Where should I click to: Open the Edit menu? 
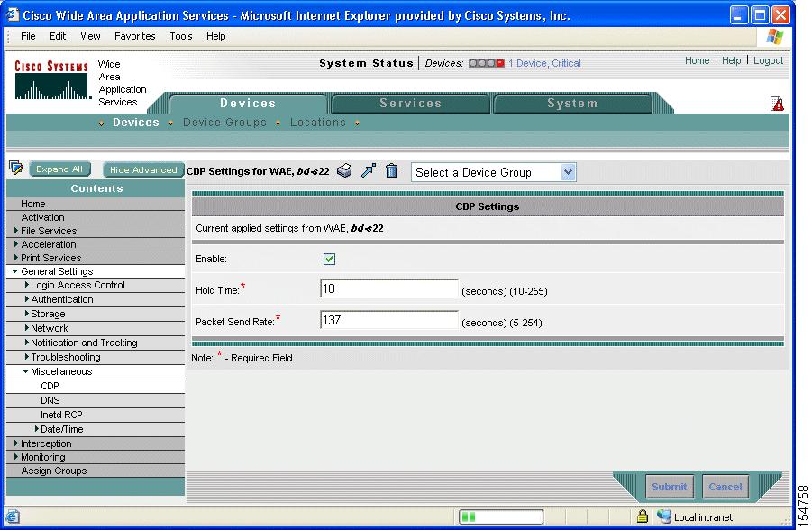click(x=58, y=36)
